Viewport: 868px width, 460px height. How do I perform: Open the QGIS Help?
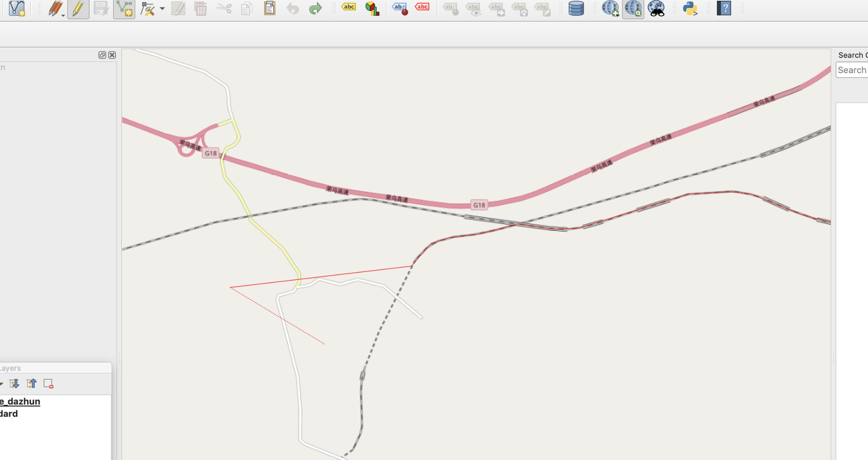[724, 9]
